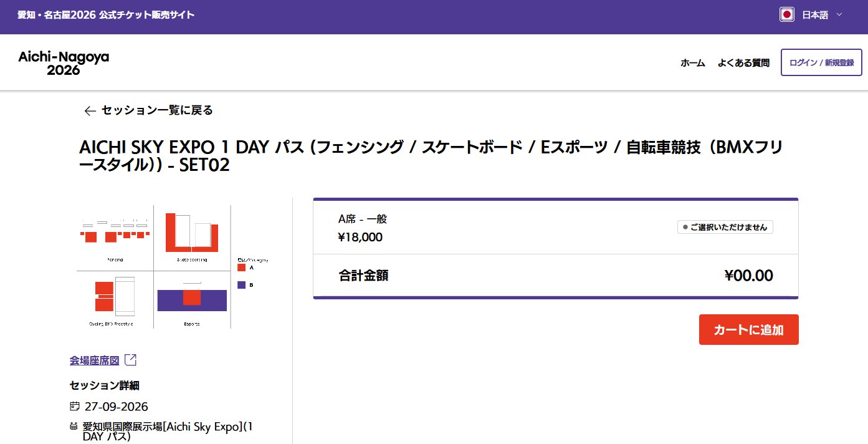The width and height of the screenshot is (868, 444).
Task: Click the ¥18,000 price
Action: click(360, 237)
